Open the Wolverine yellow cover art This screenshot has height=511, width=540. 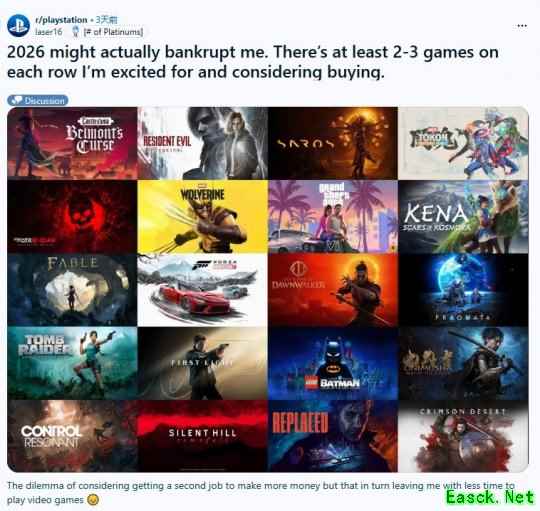(202, 217)
